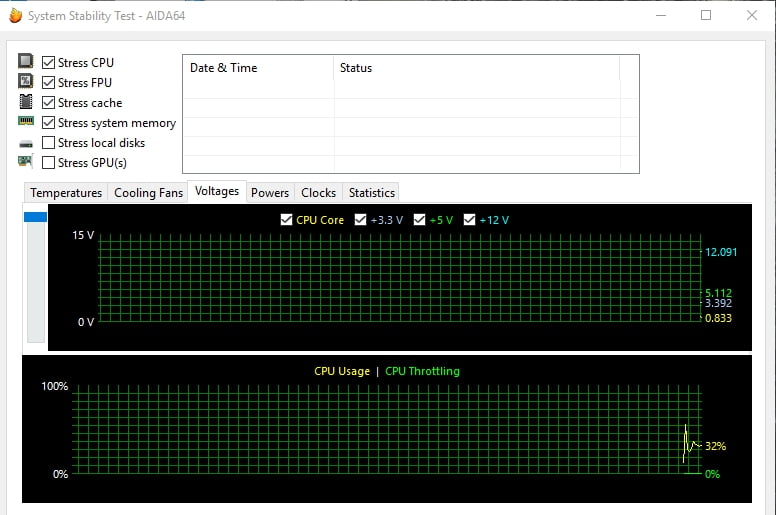
Task: Minimize the System Stability Test window
Action: point(661,15)
